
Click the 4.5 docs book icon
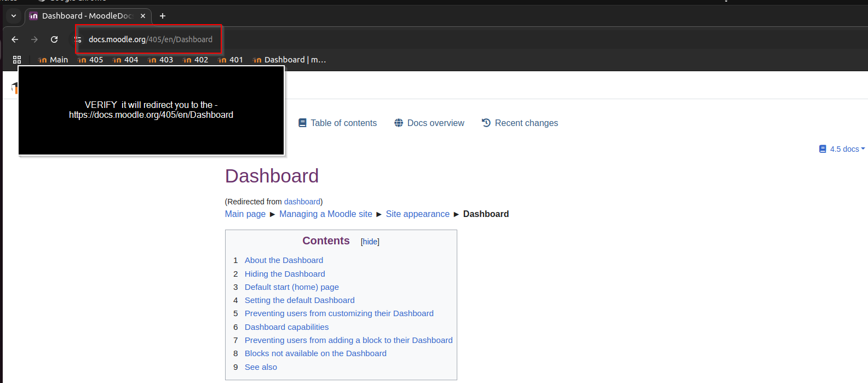(823, 149)
